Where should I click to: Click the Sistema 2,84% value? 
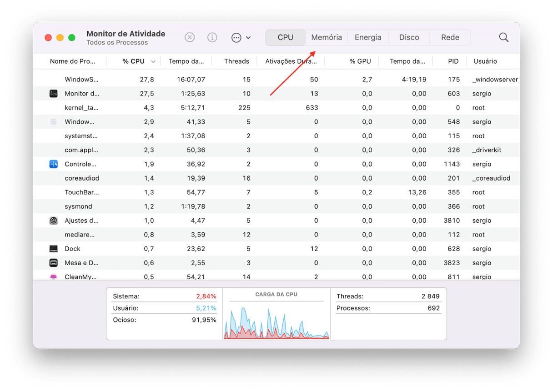[x=206, y=297]
